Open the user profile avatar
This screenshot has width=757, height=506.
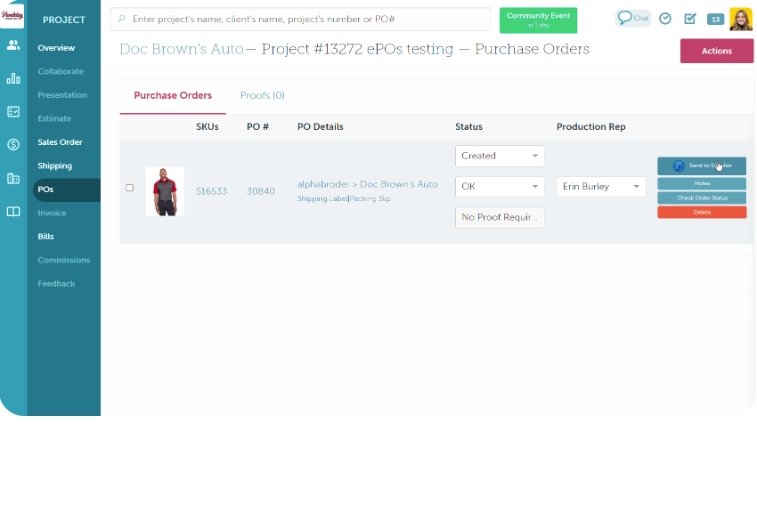(741, 19)
